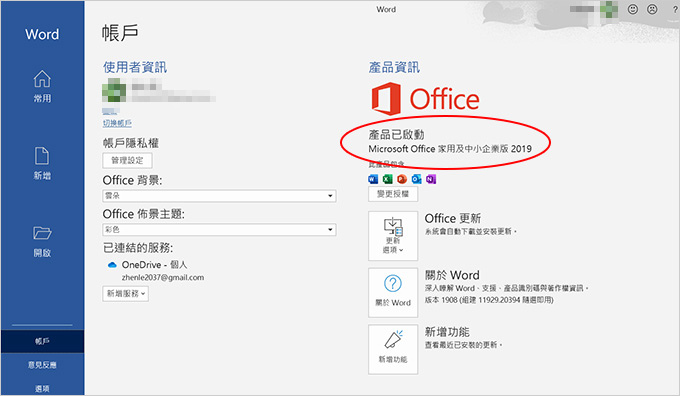680x396 pixels.
Task: Click the 版本 1908 version text
Action: click(489, 300)
